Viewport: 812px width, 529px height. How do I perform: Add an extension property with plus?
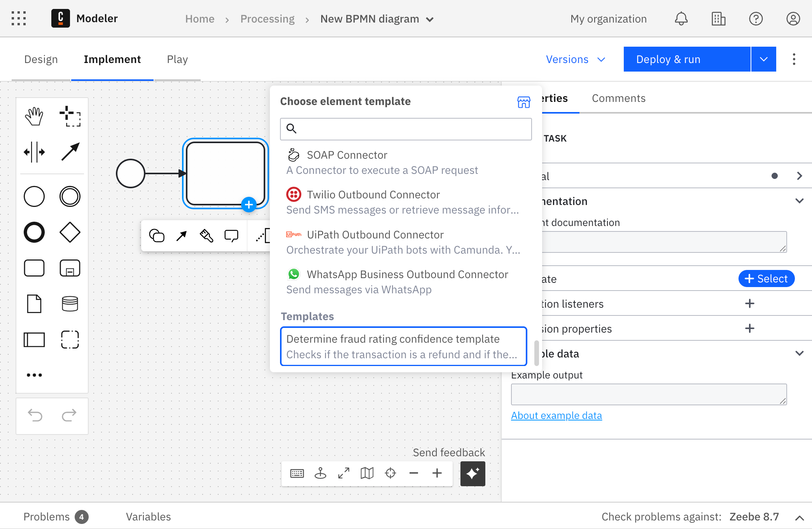[750, 328]
